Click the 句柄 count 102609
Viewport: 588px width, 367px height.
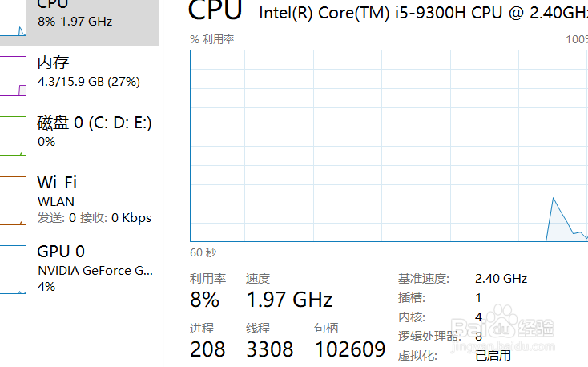click(350, 349)
